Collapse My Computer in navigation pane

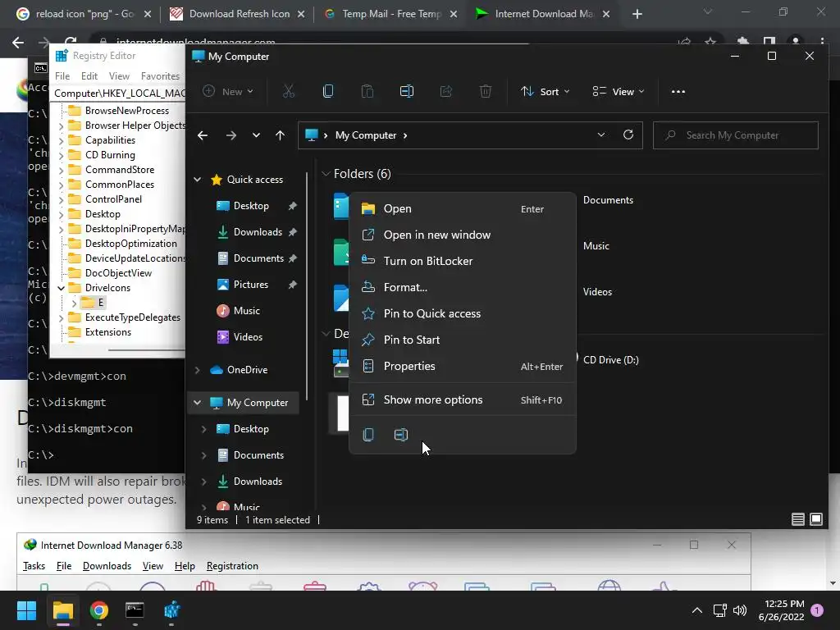pos(197,402)
